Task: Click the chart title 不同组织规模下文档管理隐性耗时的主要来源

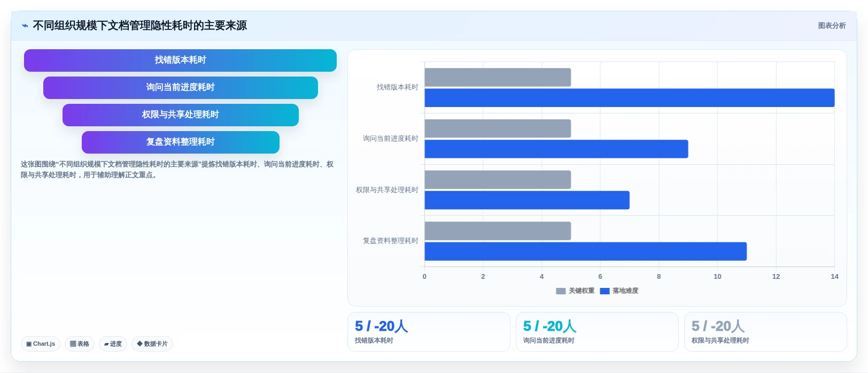Action: pos(140,26)
